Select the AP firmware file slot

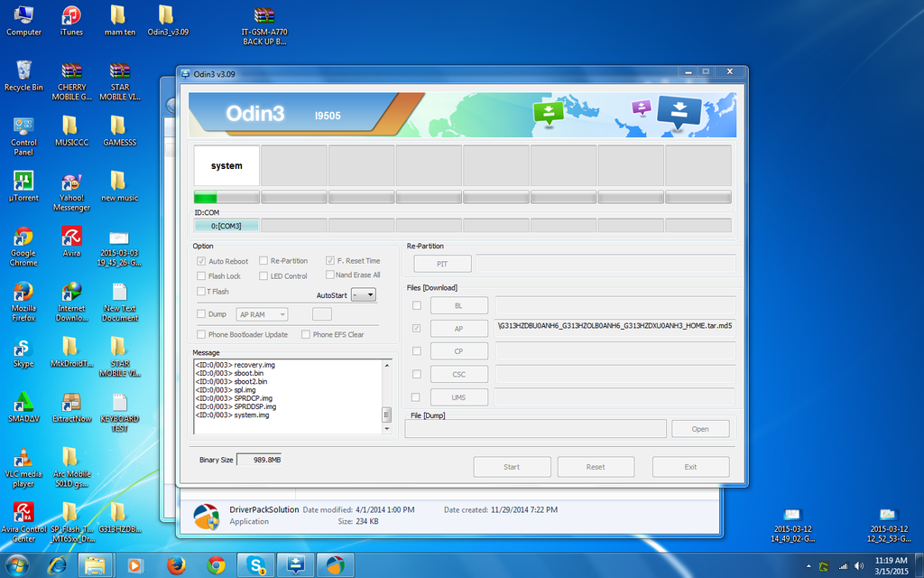click(459, 328)
